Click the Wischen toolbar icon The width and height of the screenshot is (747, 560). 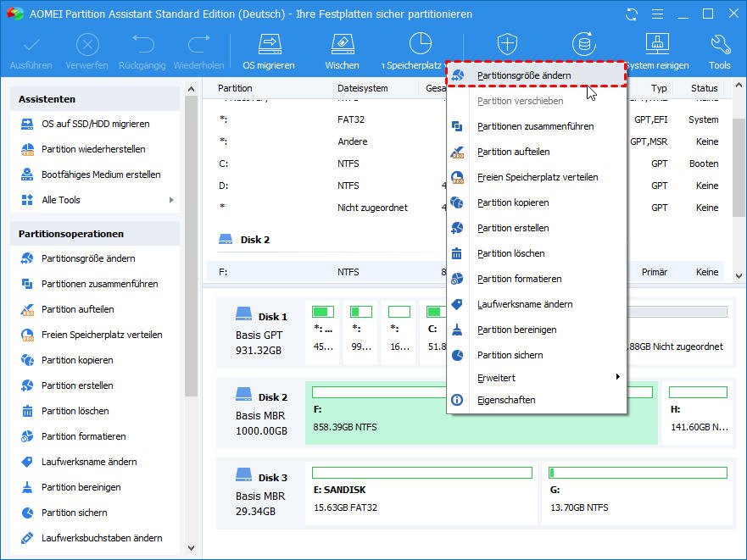[x=342, y=44]
